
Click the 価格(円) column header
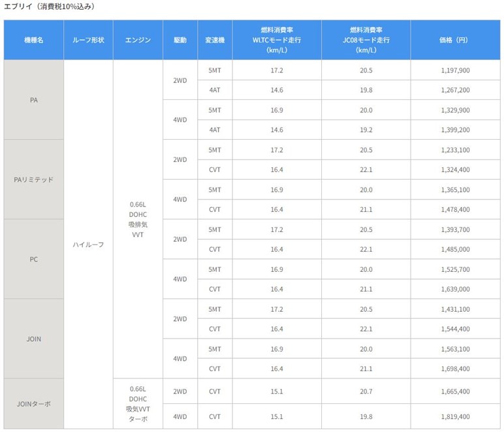click(454, 40)
